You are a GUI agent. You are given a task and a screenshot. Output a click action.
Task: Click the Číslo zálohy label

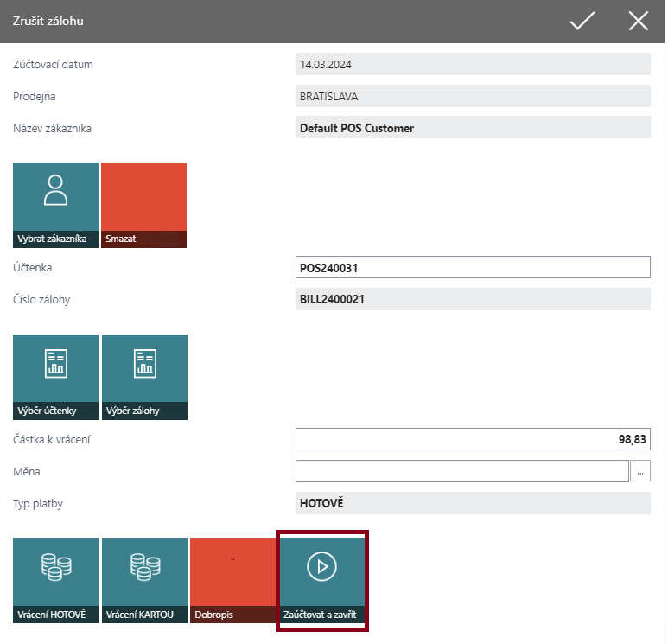click(x=41, y=300)
